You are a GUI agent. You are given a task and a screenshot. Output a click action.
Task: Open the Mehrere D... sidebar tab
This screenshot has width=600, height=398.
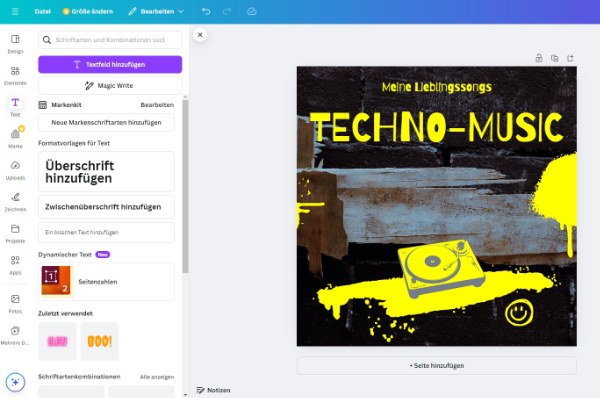tap(15, 336)
